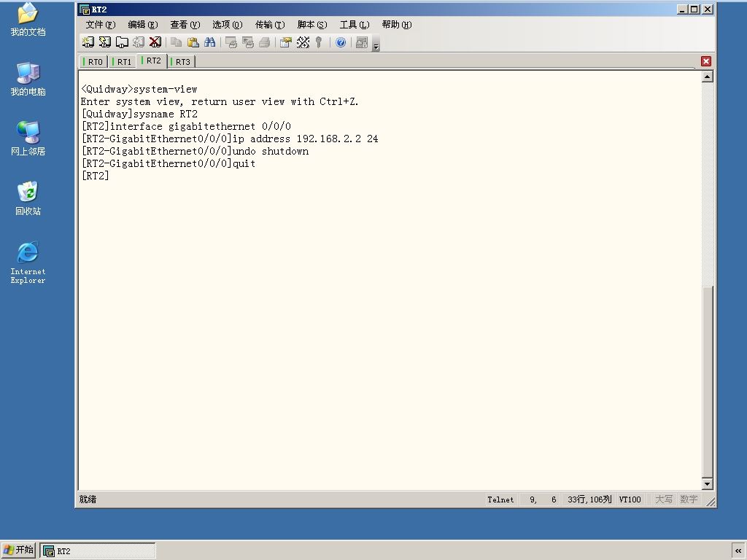
Task: Click the terminal scrollbar up arrow
Action: click(708, 77)
